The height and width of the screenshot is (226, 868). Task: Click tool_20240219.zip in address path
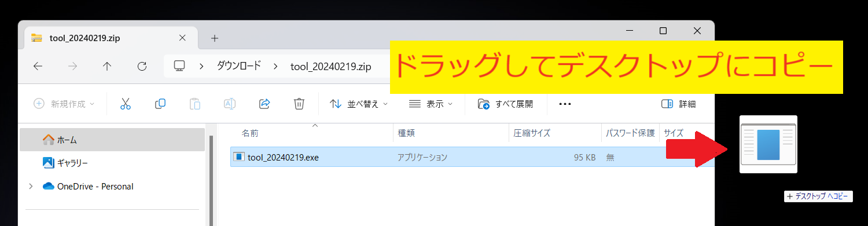(330, 66)
